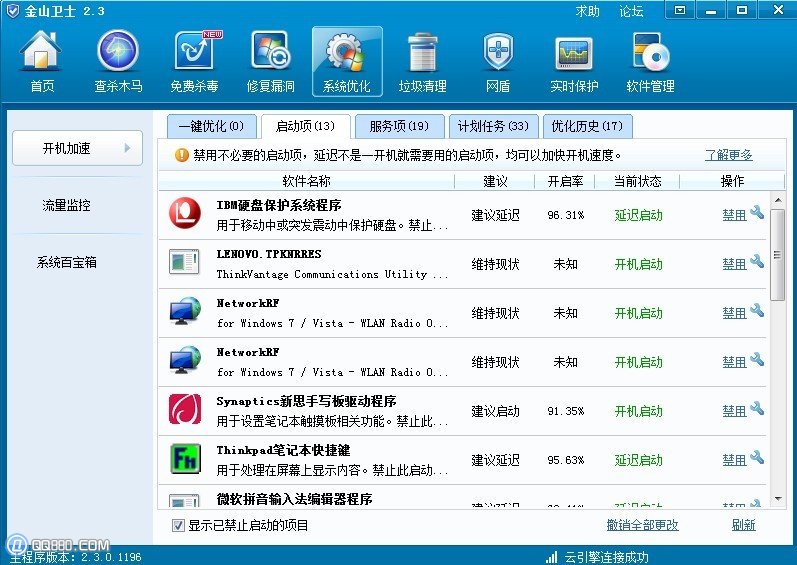Click the scrollbar down arrow
The image size is (797, 565).
point(778,499)
